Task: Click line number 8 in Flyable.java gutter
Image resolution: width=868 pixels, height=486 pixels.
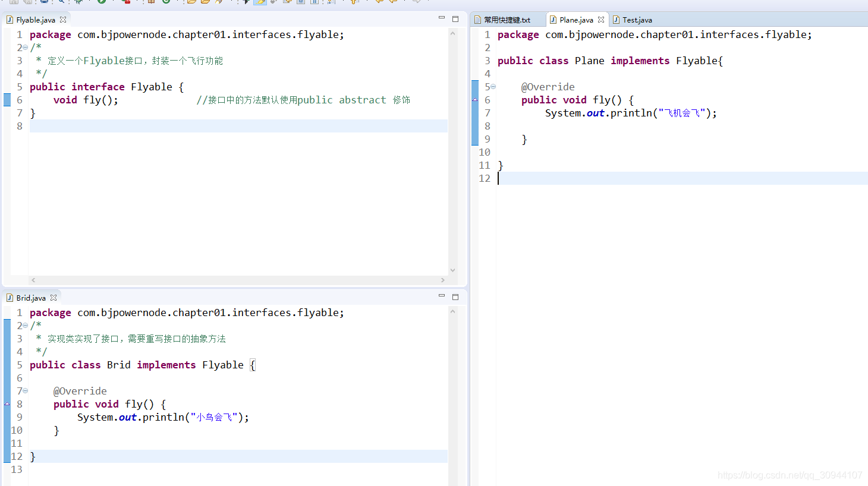Action: [x=20, y=126]
